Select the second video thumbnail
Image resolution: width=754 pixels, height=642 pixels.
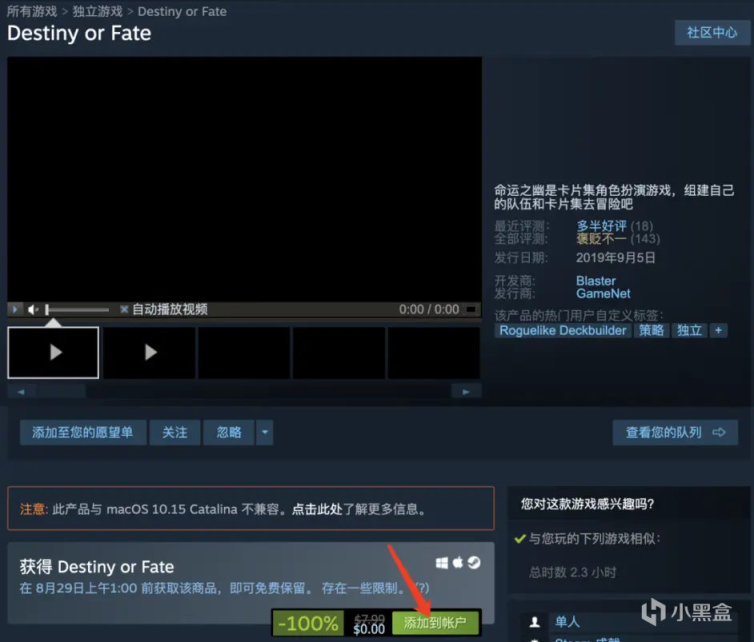[x=149, y=352]
